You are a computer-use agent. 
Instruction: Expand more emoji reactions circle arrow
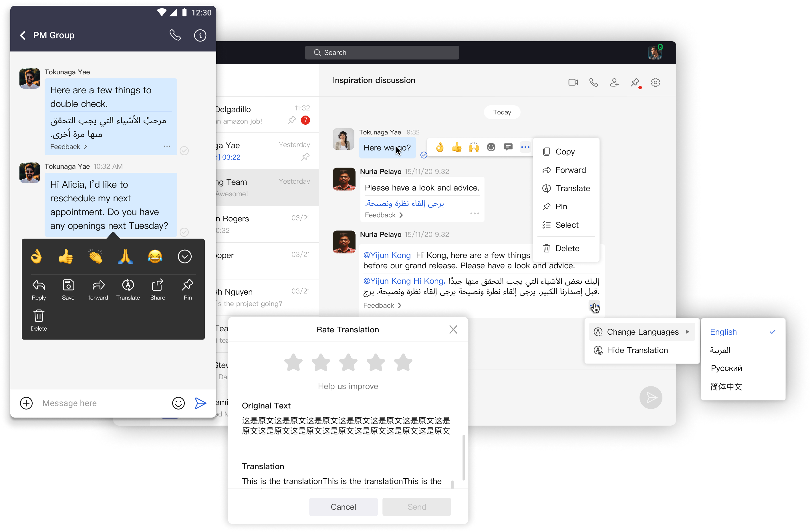click(x=184, y=256)
